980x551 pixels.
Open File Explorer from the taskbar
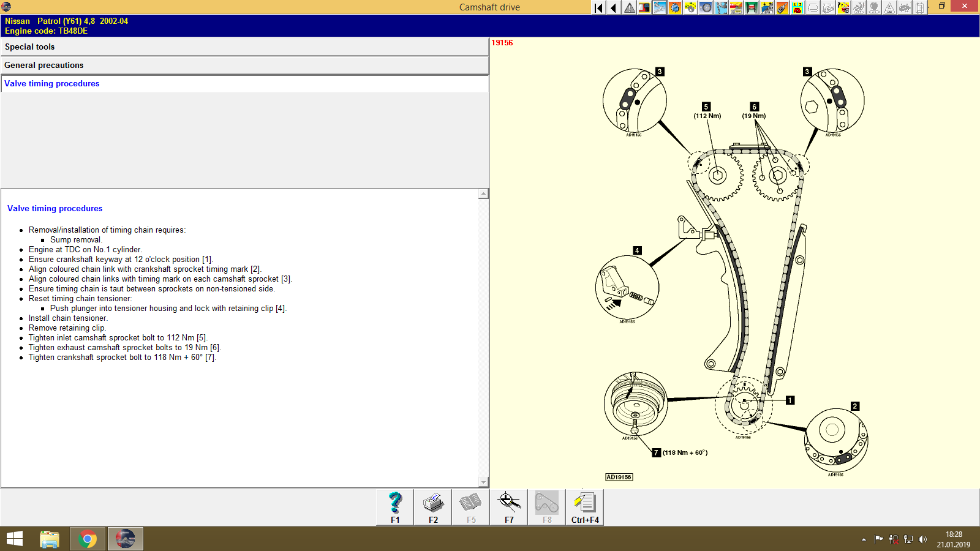tap(50, 539)
